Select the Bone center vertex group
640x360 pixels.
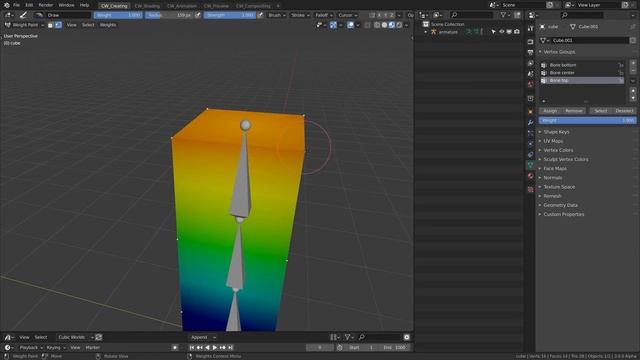582,73
